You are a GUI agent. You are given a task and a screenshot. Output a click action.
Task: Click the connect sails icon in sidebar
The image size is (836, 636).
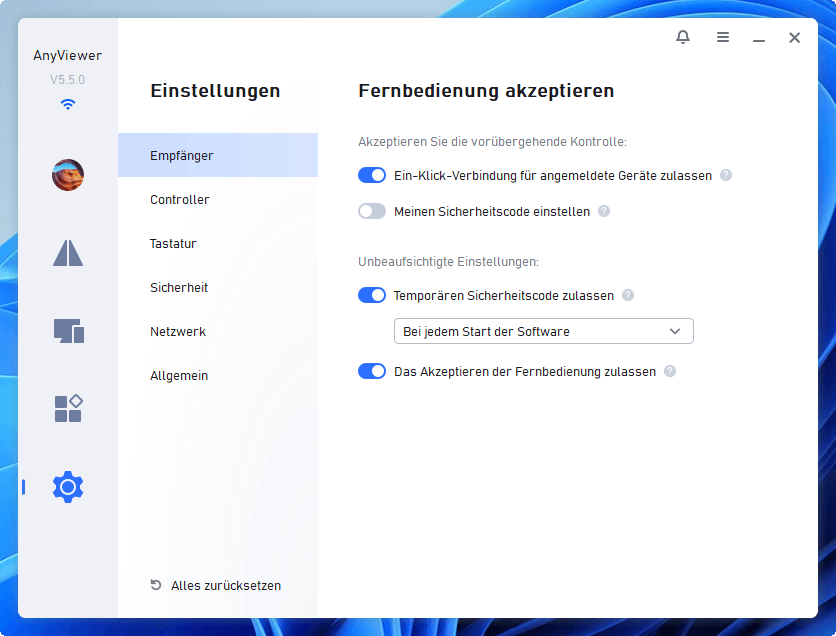(68, 254)
